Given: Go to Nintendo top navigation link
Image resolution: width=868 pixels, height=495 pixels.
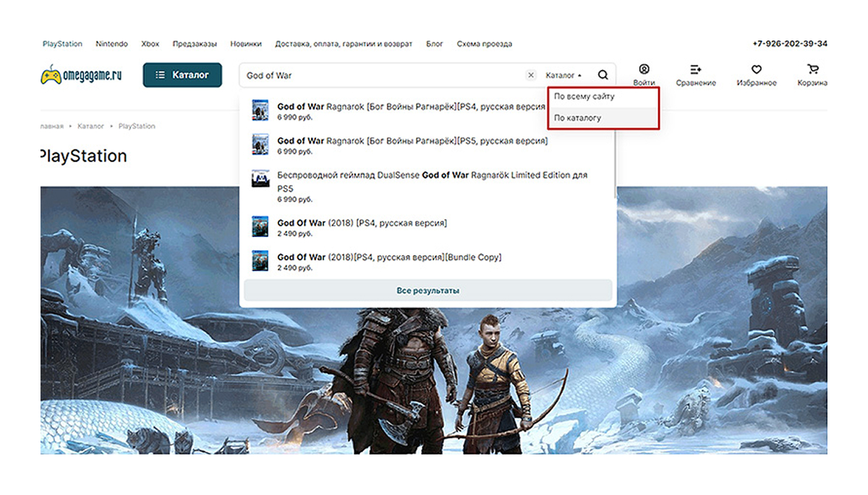Looking at the screenshot, I should tap(112, 44).
